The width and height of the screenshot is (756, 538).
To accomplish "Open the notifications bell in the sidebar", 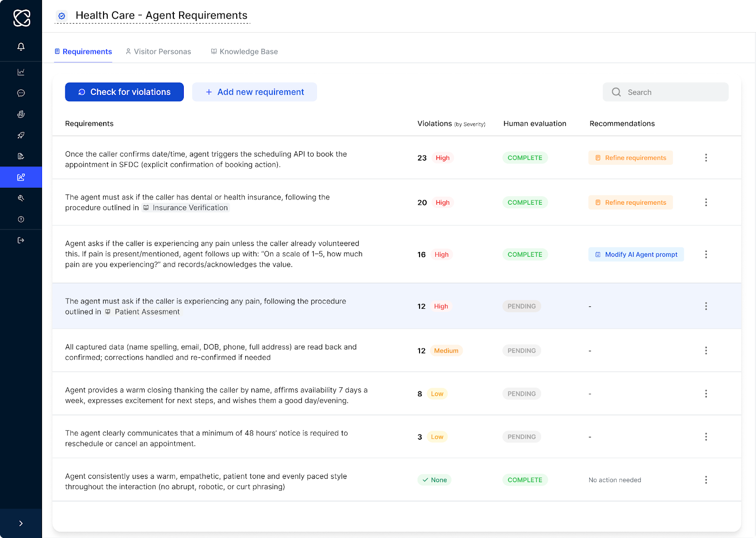I will (x=21, y=46).
